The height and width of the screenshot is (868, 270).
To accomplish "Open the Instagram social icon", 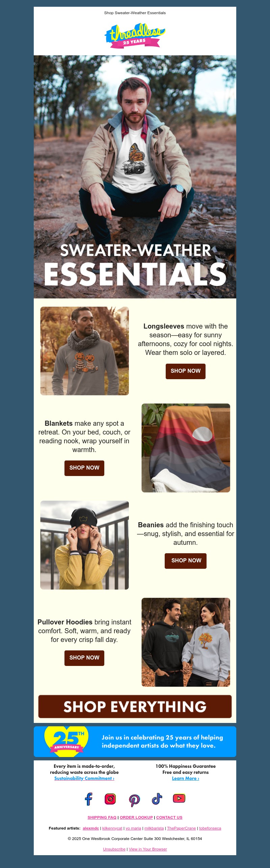I will coord(110,799).
